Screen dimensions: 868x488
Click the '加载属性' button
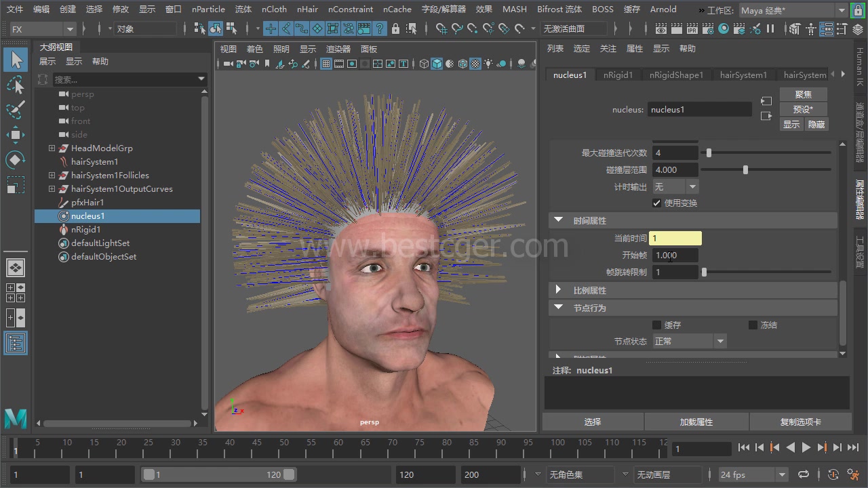tap(696, 422)
